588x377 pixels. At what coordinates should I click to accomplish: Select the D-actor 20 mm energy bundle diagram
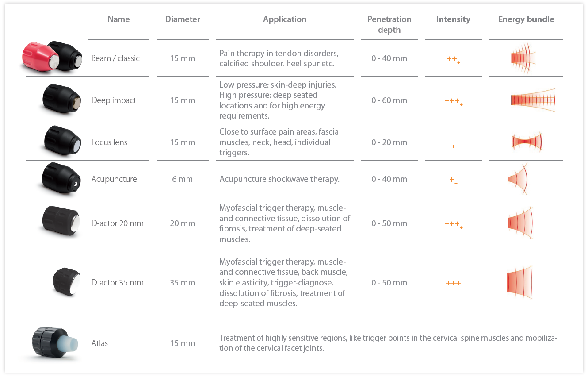point(521,223)
